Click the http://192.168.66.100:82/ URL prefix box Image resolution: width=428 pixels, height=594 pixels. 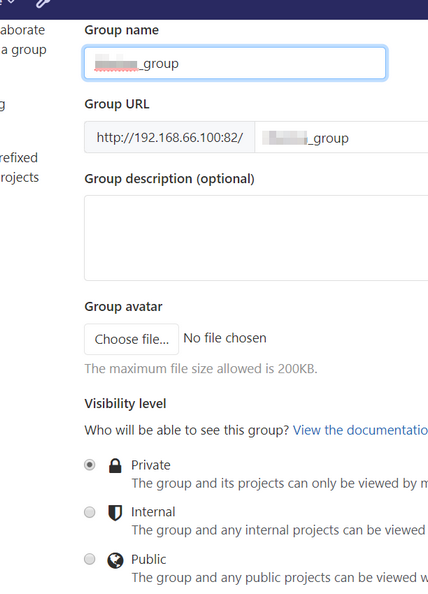[x=170, y=137]
